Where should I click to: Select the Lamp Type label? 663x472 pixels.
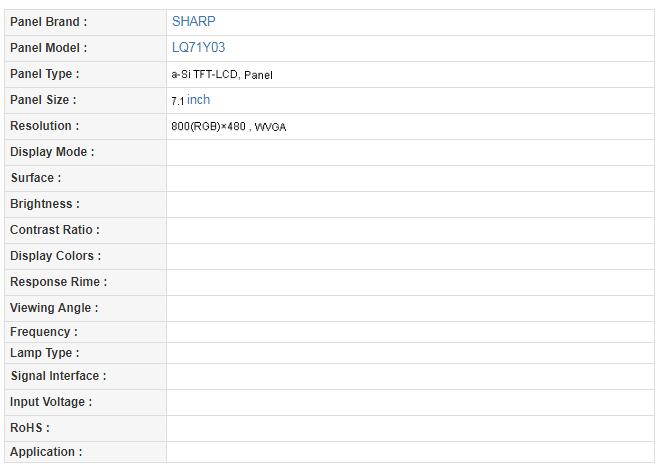click(x=44, y=353)
